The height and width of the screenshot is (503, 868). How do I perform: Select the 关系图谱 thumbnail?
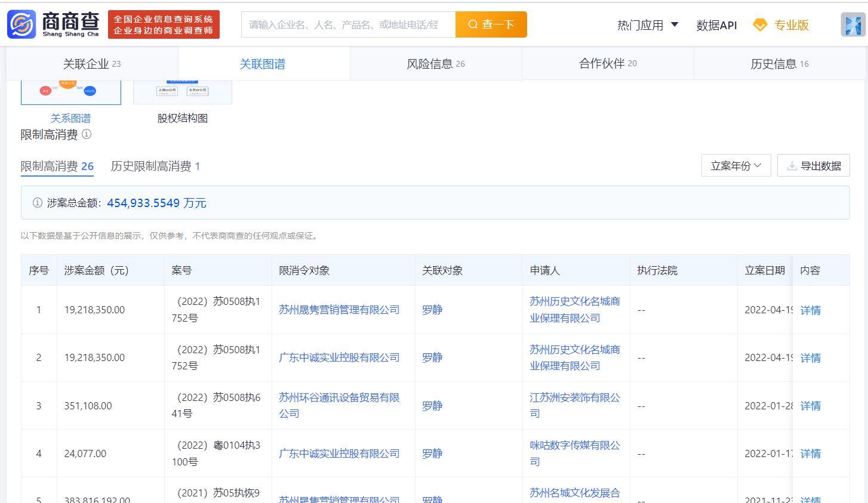coord(71,92)
